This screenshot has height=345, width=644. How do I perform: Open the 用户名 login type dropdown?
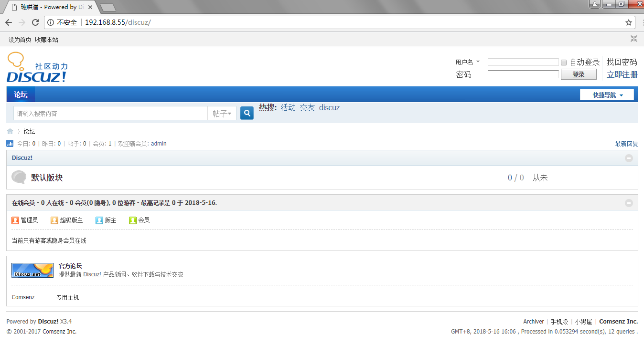[x=468, y=62]
